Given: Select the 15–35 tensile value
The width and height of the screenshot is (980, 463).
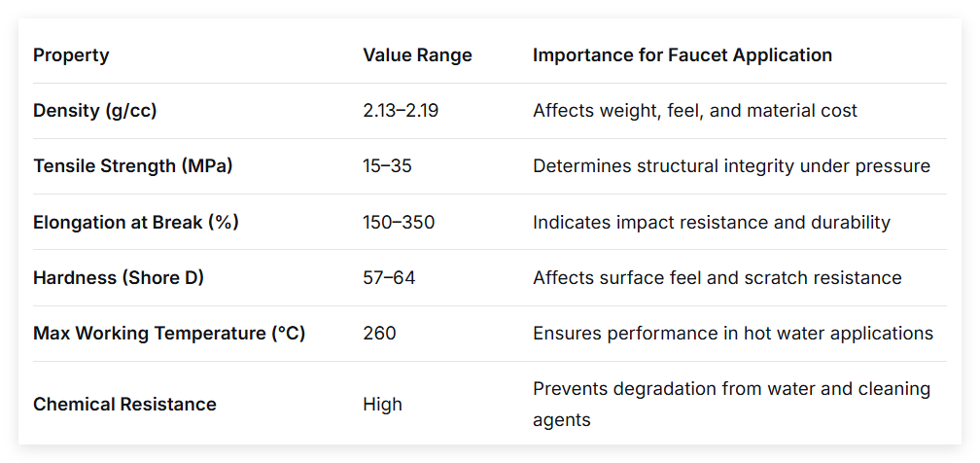Looking at the screenshot, I should [388, 166].
